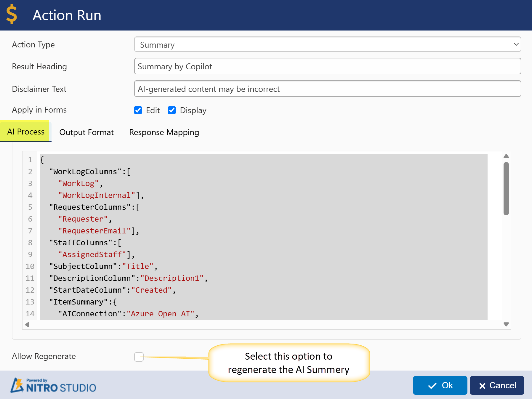The image size is (532, 399).
Task: Click the Nitro Studio logo
Action: (x=53, y=385)
